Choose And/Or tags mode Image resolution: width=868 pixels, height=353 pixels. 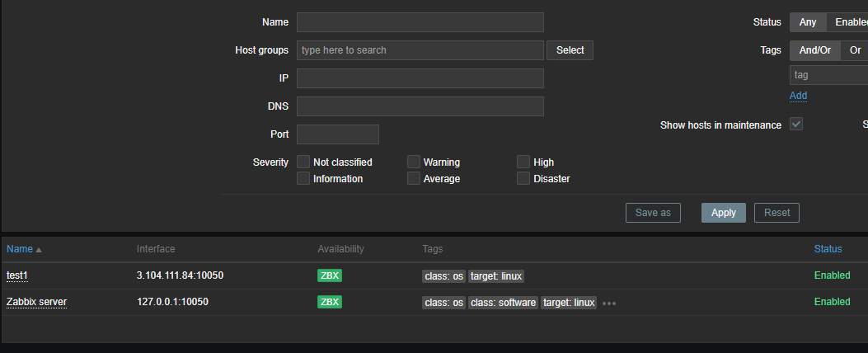click(x=815, y=49)
